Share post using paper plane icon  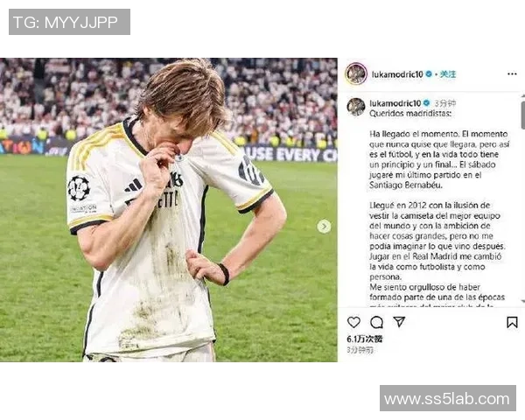click(x=400, y=321)
